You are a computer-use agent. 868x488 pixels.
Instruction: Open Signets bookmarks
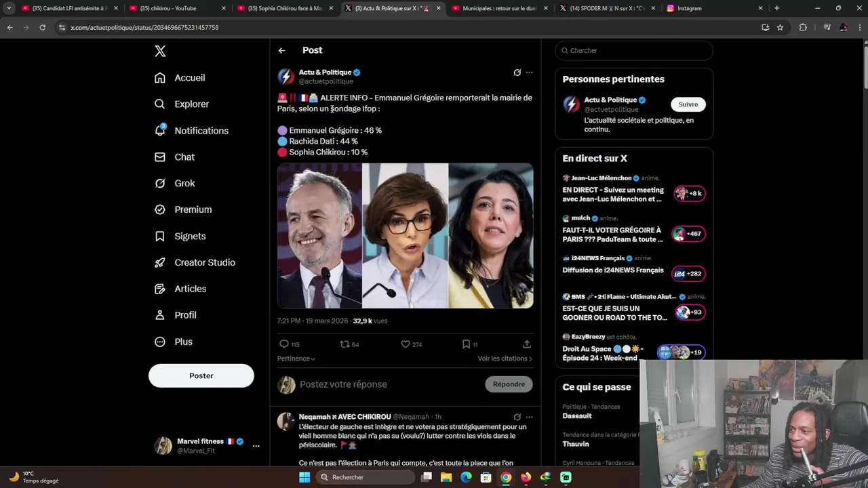coord(180,237)
